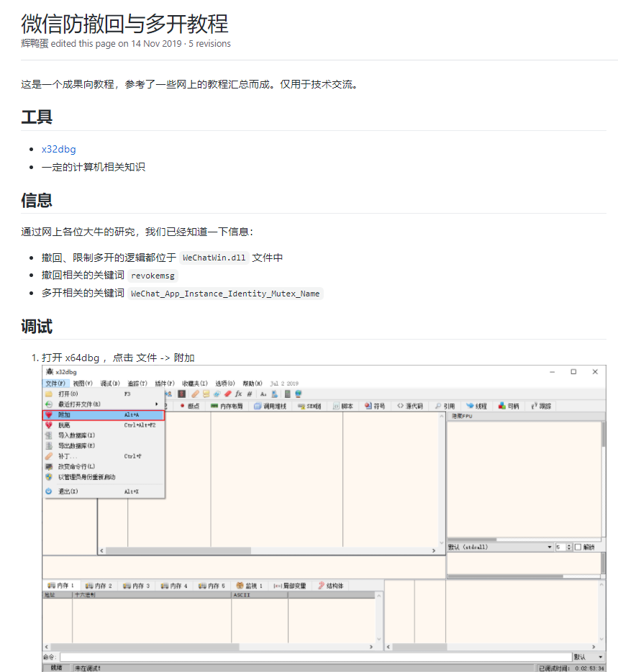Switch to the 调用堆栈 call stack tab
This screenshot has width=618, height=672.
(270, 407)
